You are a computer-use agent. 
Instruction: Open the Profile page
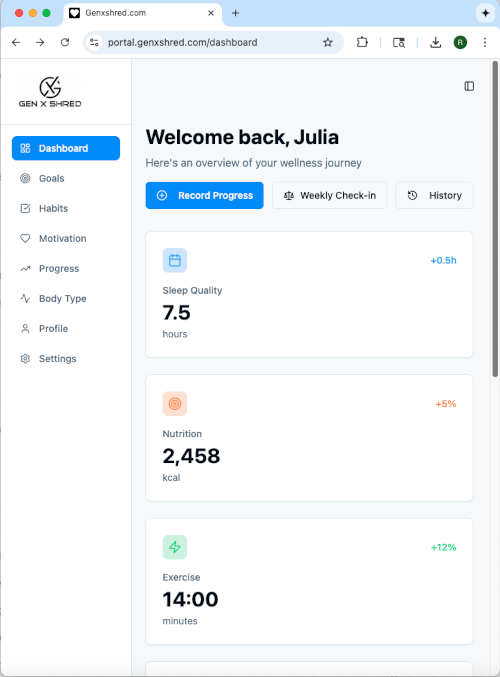(66, 329)
